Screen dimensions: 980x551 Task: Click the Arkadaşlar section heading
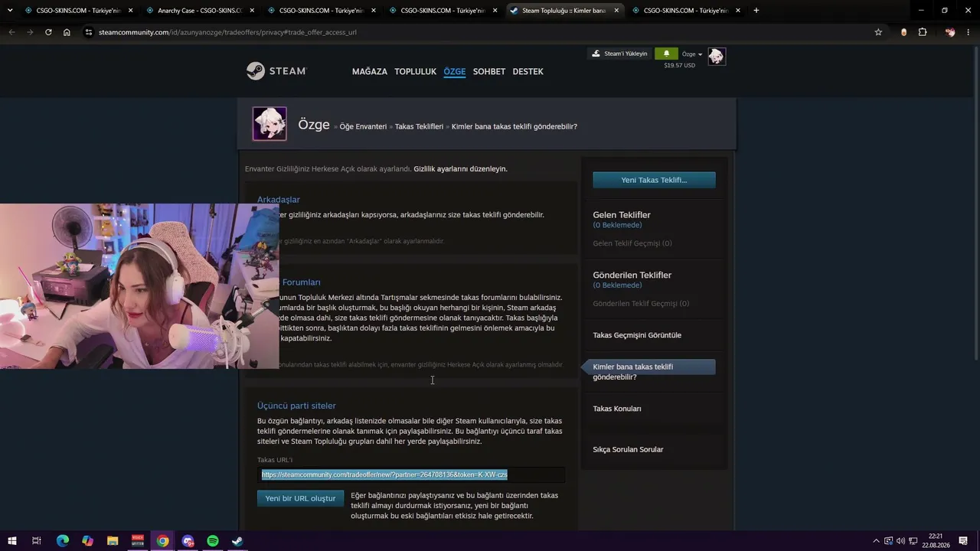click(279, 200)
